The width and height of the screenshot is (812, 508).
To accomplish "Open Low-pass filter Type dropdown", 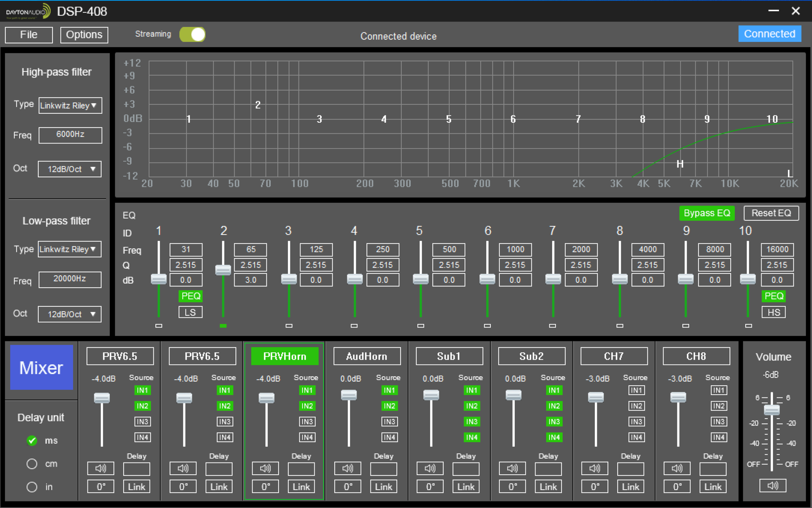I will click(70, 249).
